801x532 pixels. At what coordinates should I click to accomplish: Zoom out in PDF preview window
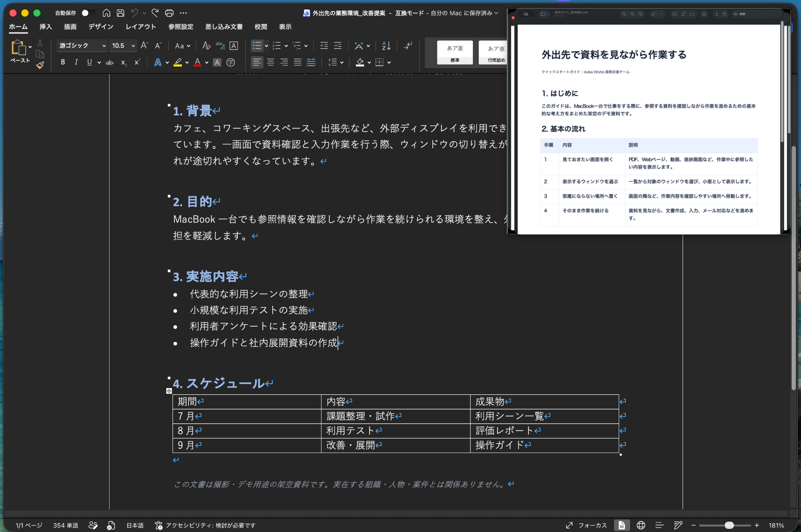(624, 14)
